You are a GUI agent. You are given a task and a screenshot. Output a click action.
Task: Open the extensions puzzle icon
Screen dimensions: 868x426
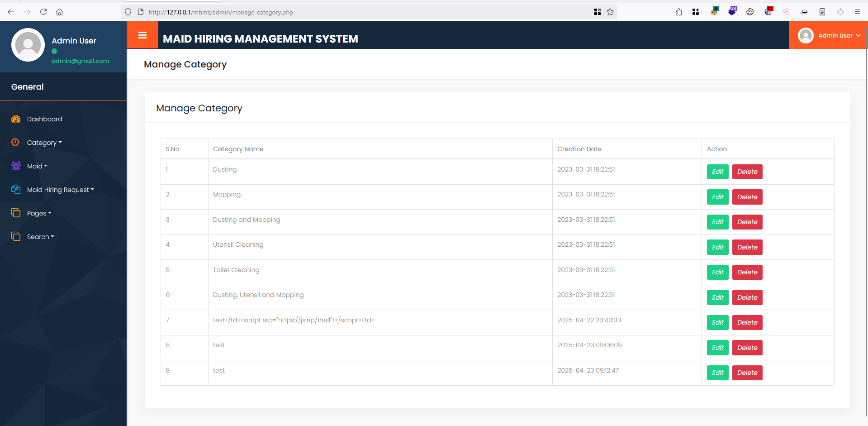pyautogui.click(x=678, y=12)
